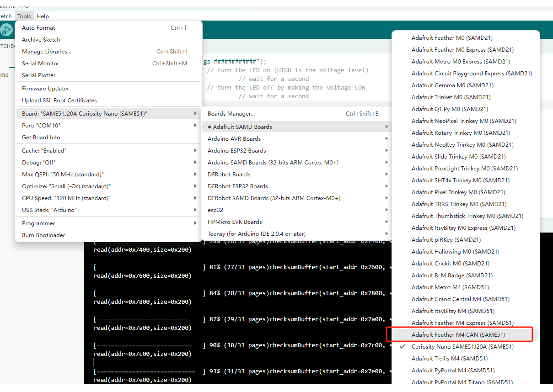The width and height of the screenshot is (553, 392).
Task: Click Burn Bootloader
Action: tap(109, 235)
